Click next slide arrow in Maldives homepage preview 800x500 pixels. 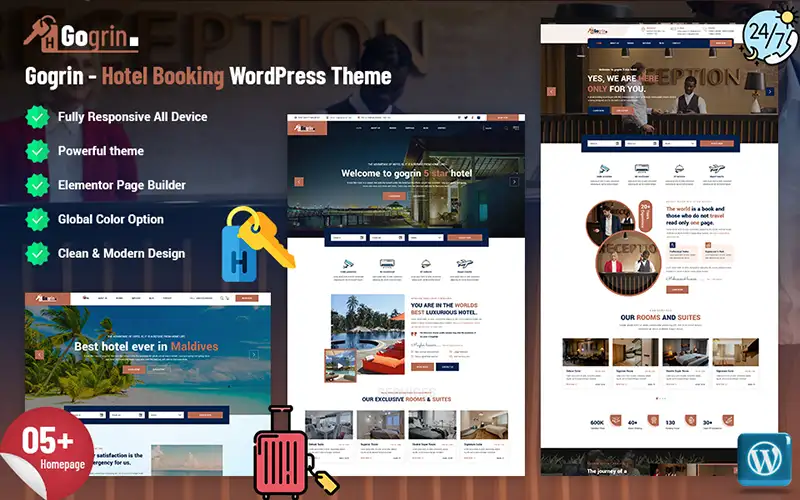coord(254,355)
